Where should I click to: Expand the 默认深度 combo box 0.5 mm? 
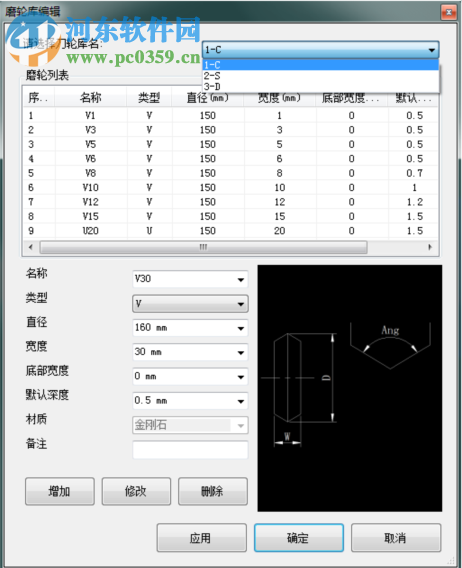pos(241,401)
